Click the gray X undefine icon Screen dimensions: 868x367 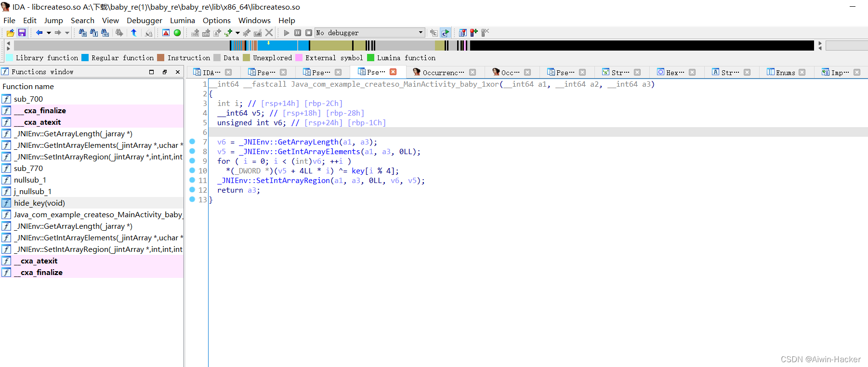269,33
